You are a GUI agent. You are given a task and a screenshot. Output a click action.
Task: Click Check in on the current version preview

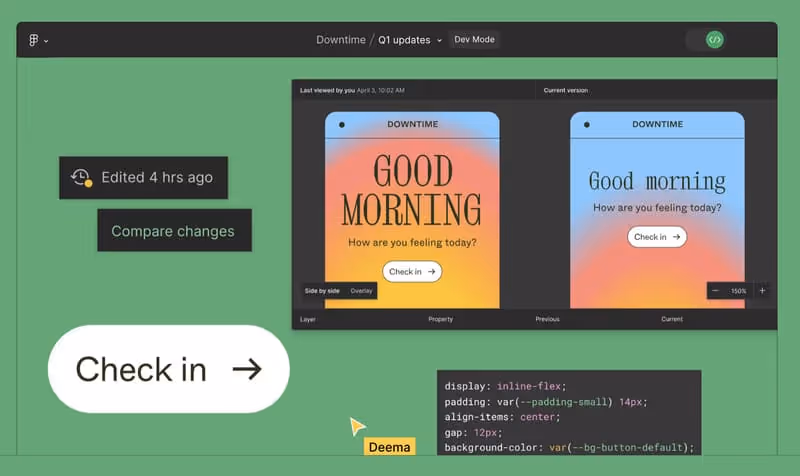pyautogui.click(x=657, y=237)
